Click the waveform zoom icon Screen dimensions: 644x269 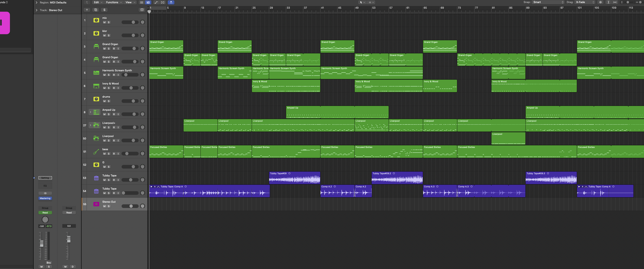(x=601, y=2)
